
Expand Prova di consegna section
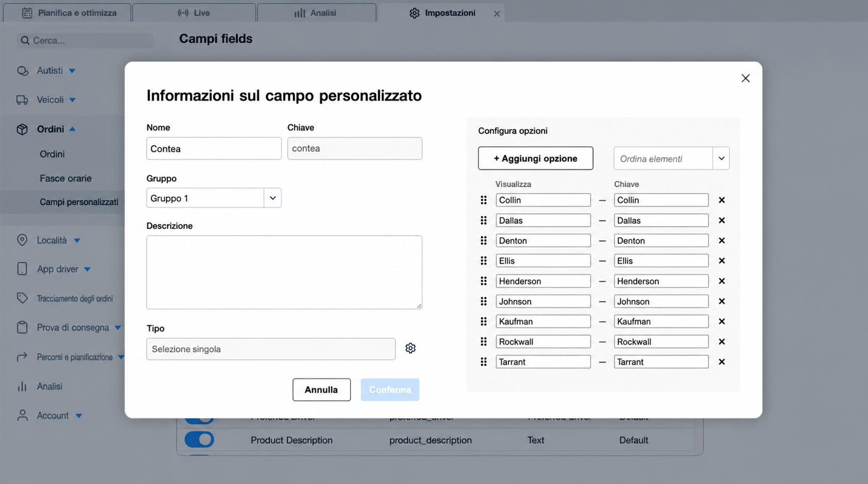coord(118,328)
